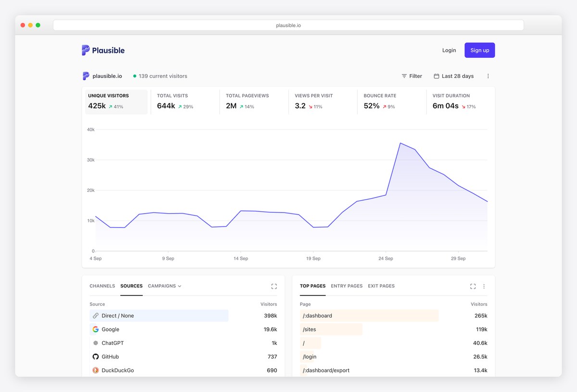Image resolution: width=577 pixels, height=392 pixels.
Task: Click the Google source name
Action: (111, 329)
